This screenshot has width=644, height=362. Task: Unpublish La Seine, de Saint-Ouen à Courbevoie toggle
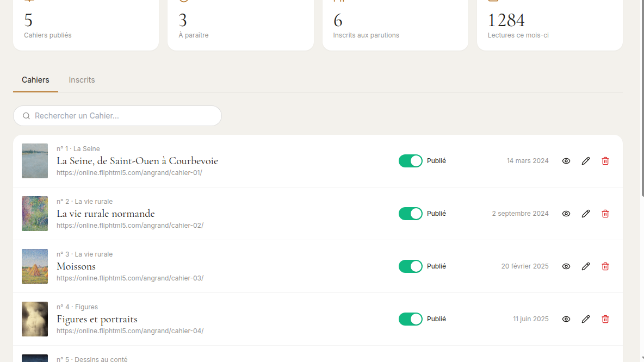(x=410, y=161)
